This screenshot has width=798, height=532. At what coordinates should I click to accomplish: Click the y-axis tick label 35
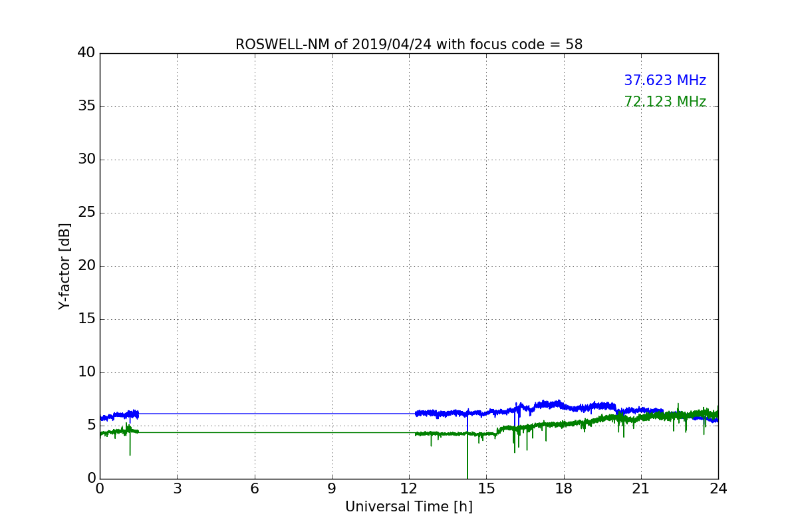tap(86, 106)
